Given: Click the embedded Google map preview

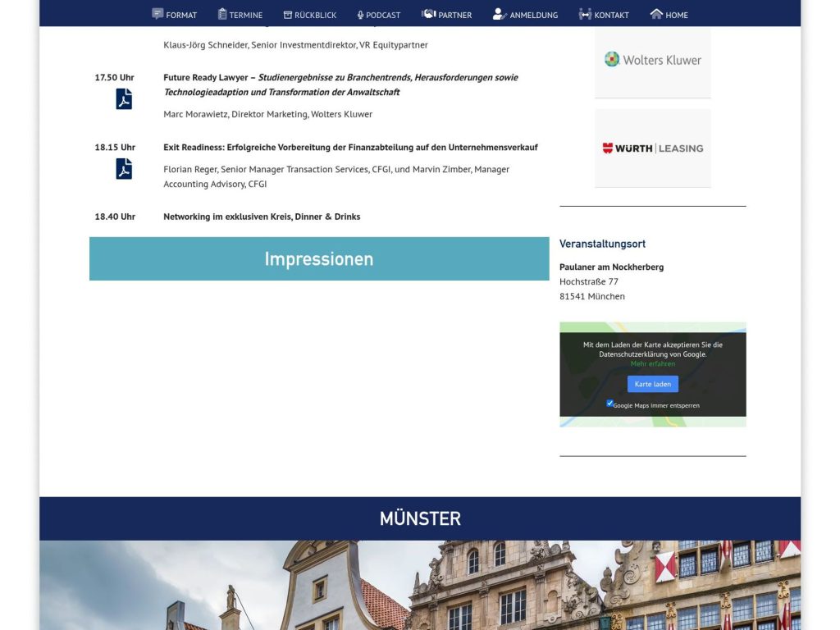Looking at the screenshot, I should click(652, 373).
